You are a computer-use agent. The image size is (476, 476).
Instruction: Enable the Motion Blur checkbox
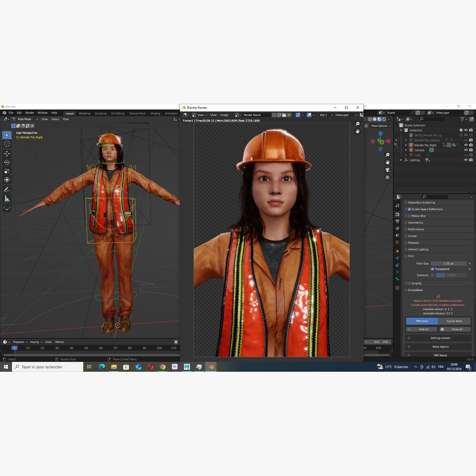click(x=409, y=216)
